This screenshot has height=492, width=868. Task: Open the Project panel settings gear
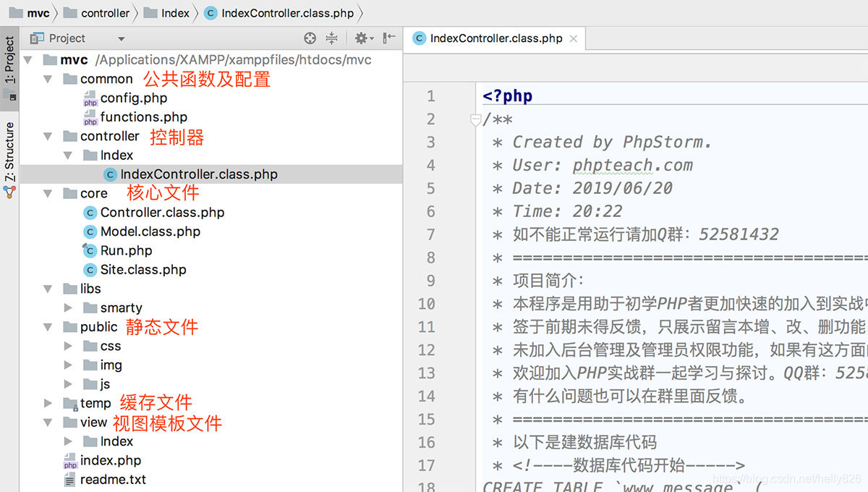363,38
